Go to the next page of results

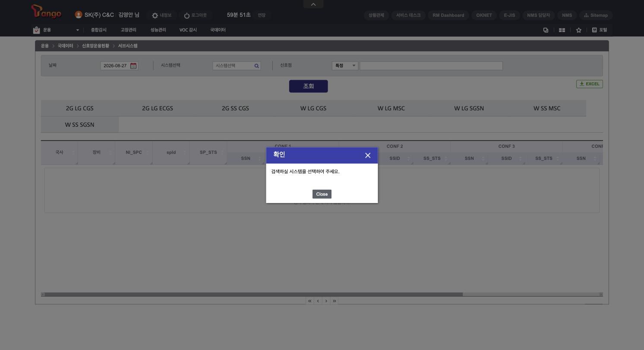tap(326, 301)
